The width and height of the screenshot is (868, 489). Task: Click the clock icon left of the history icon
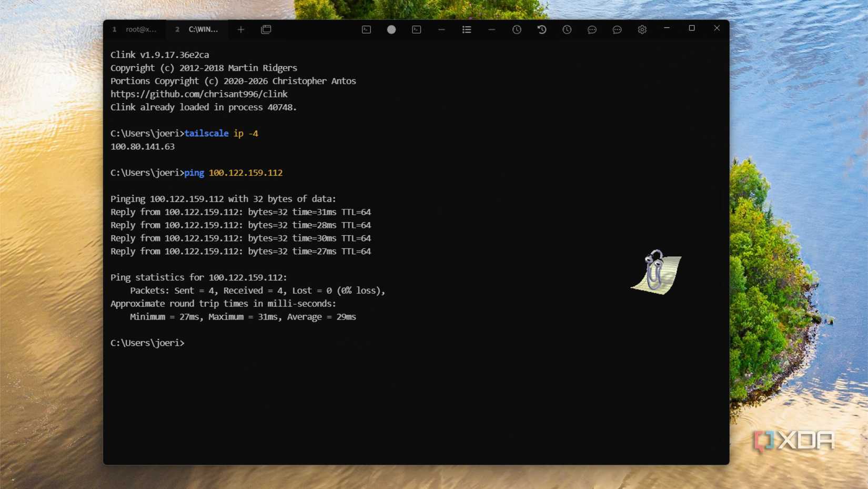click(517, 29)
